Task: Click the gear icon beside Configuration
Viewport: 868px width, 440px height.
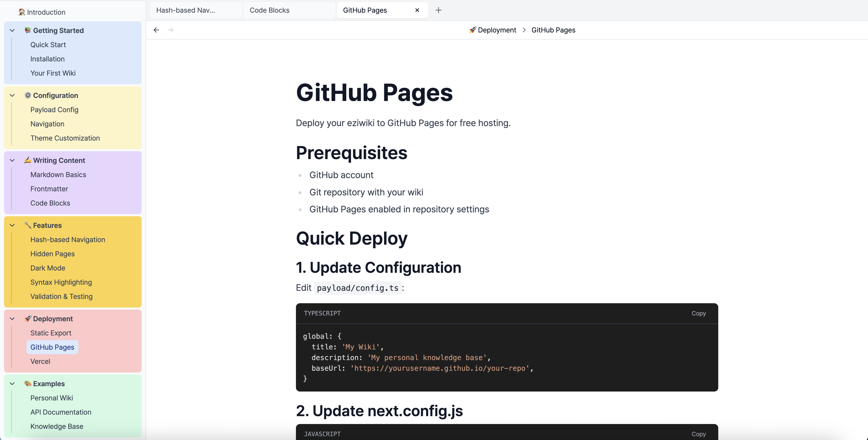Action: (28, 95)
